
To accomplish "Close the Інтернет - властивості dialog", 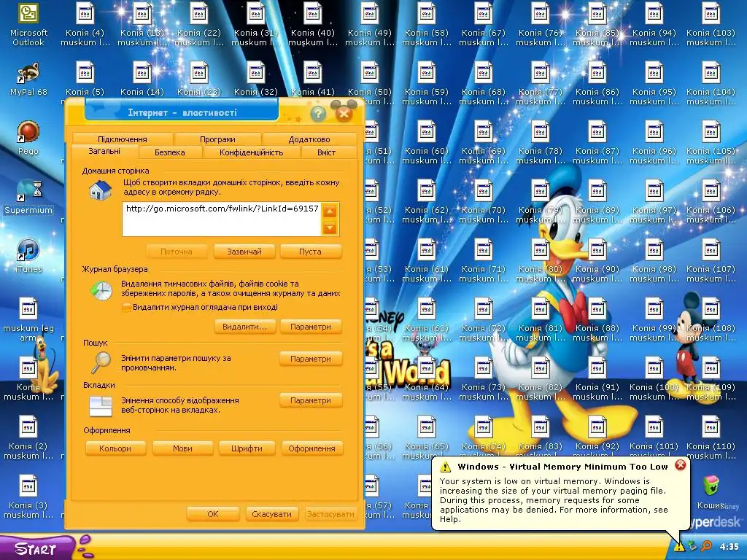I will tap(344, 113).
